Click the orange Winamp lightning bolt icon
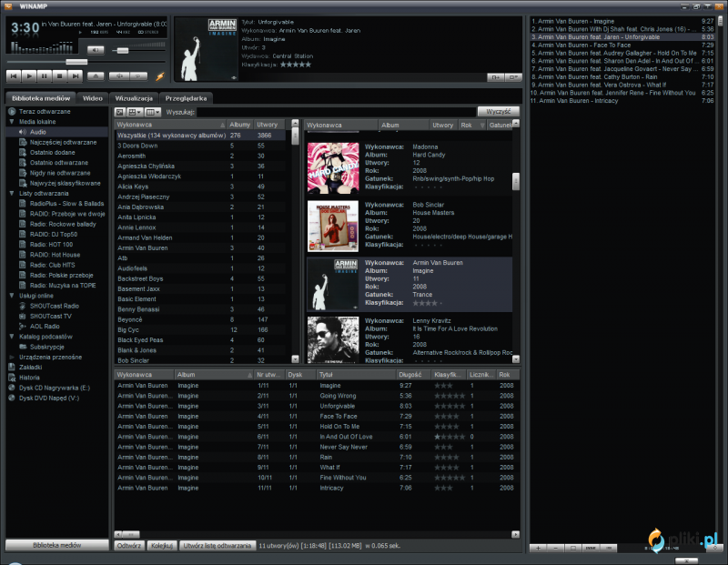The height and width of the screenshot is (565, 728). [160, 76]
